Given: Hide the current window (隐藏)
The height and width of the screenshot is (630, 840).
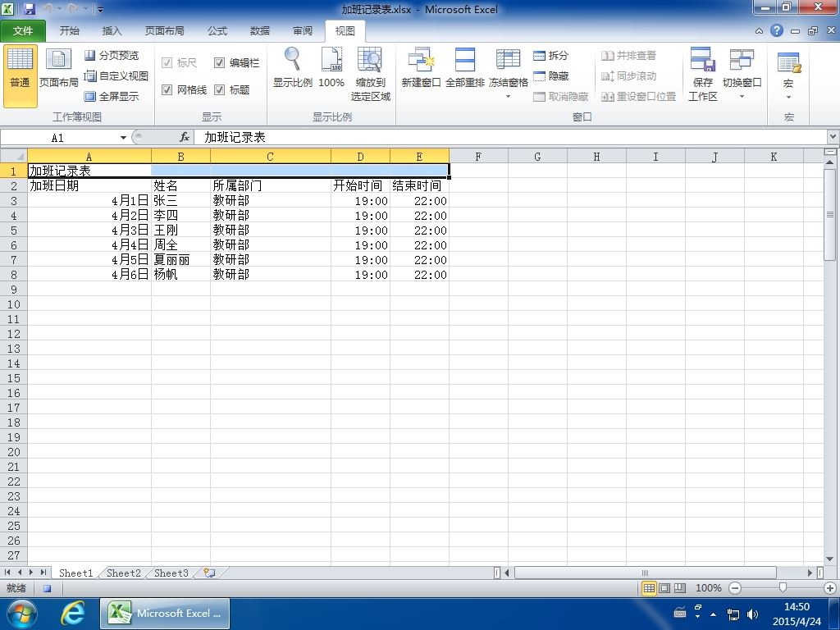Looking at the screenshot, I should 550,76.
